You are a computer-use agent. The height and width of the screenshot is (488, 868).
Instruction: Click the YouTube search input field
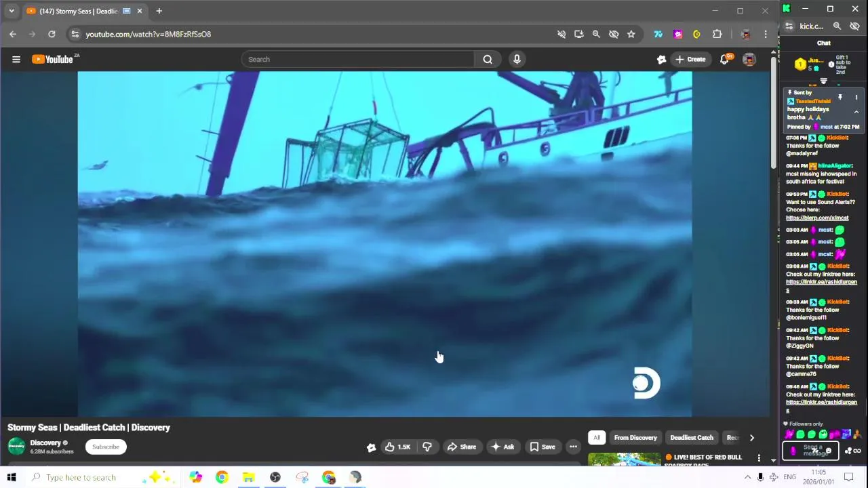coord(358,60)
